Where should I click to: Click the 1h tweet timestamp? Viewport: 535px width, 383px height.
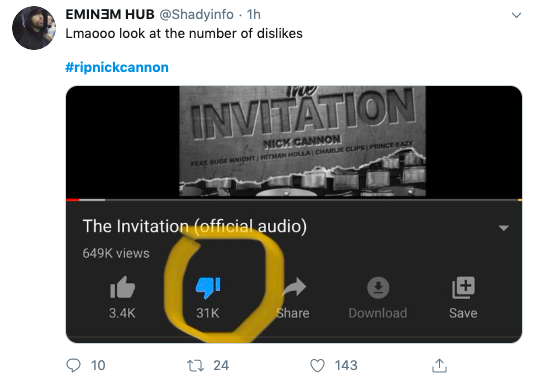pyautogui.click(x=254, y=14)
